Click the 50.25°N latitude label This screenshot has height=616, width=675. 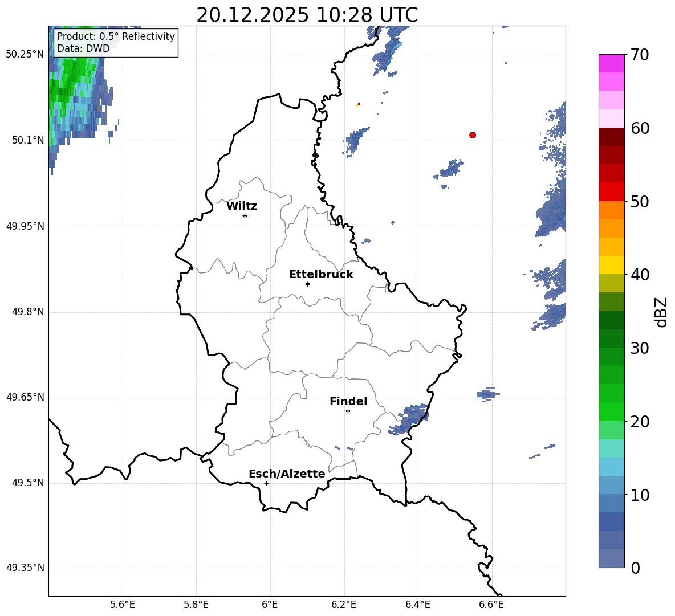tap(25, 55)
